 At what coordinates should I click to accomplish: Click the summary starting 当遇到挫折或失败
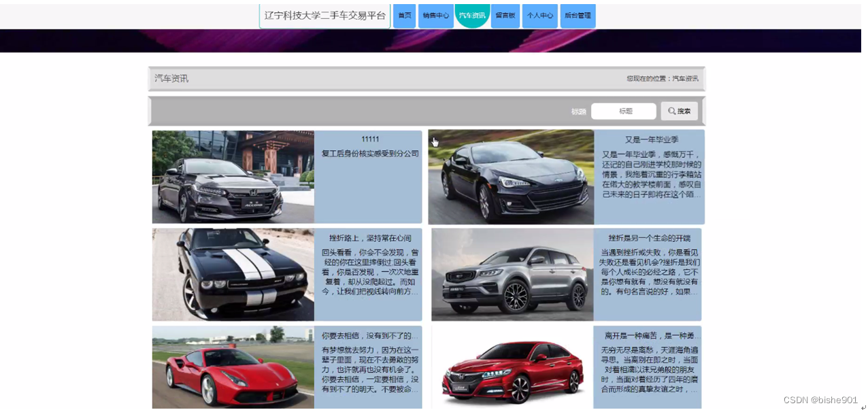tap(649, 272)
